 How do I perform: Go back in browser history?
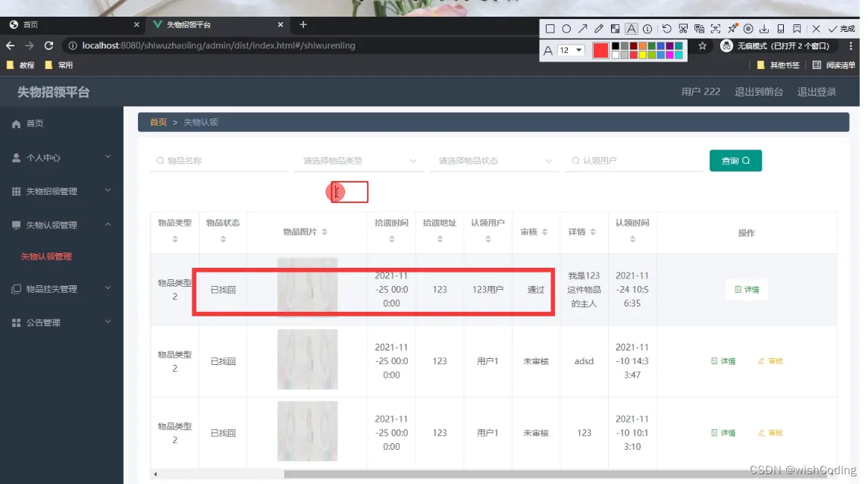11,46
